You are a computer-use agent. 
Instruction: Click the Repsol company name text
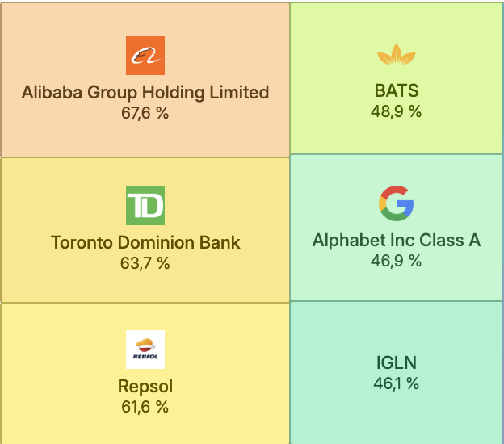(145, 387)
